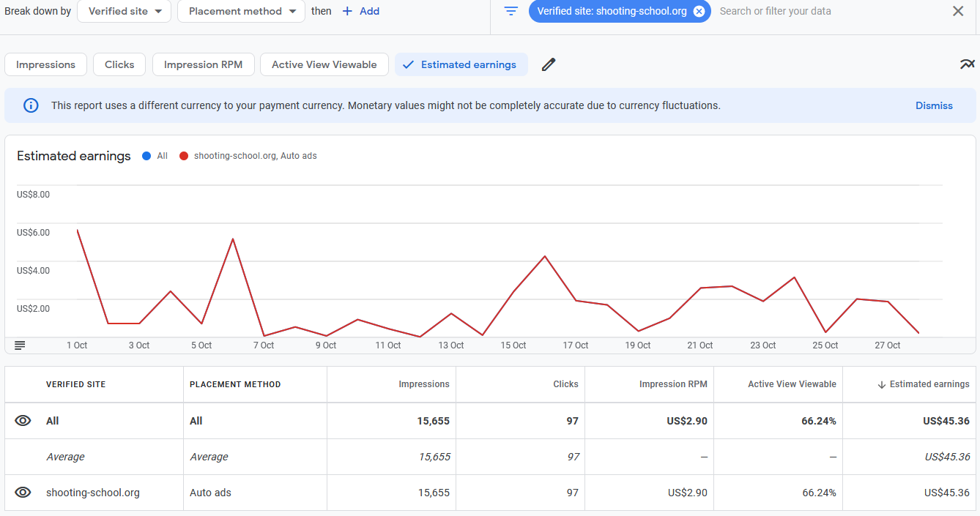Screen dimensions: 980x516
Task: Click the US$8.00 y-axis label
Action: [33, 195]
